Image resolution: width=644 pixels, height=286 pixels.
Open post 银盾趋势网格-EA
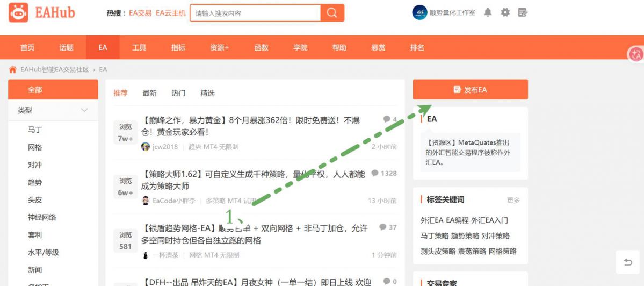255,234
